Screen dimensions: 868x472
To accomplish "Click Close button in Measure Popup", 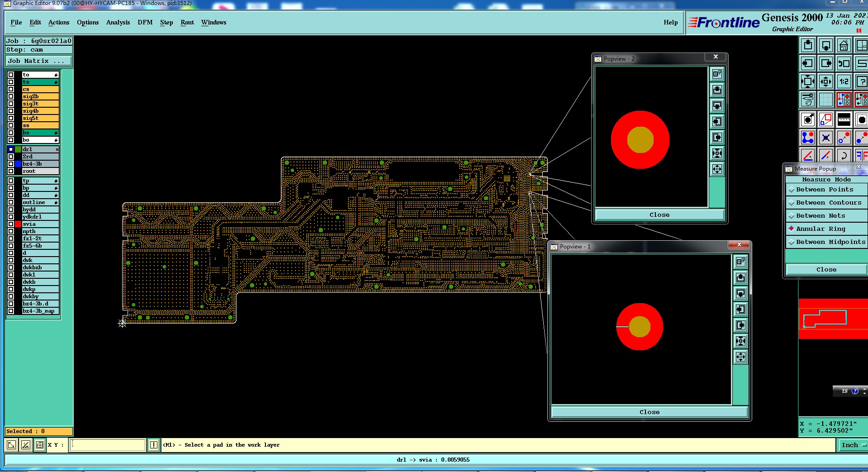I will click(x=826, y=269).
